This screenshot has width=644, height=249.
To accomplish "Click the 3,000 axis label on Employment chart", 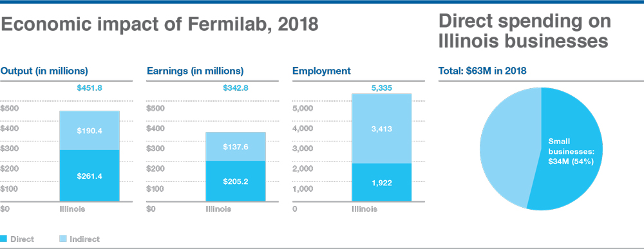I will pos(303,149).
